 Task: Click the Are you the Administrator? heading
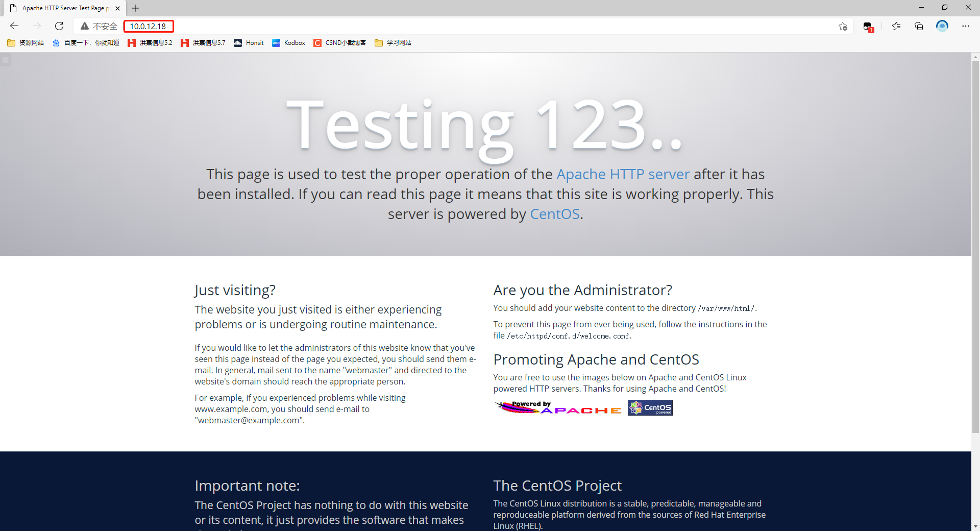(x=582, y=290)
